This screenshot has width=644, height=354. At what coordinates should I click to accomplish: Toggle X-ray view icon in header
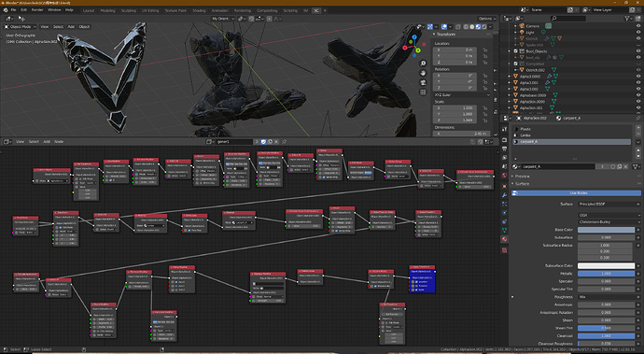pos(458,27)
